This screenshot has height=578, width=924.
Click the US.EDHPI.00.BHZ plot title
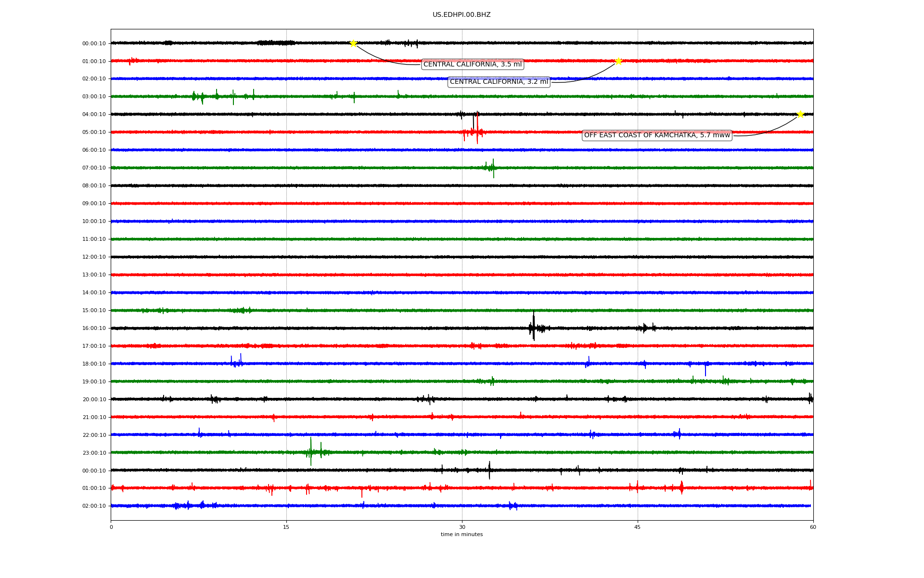pos(461,15)
